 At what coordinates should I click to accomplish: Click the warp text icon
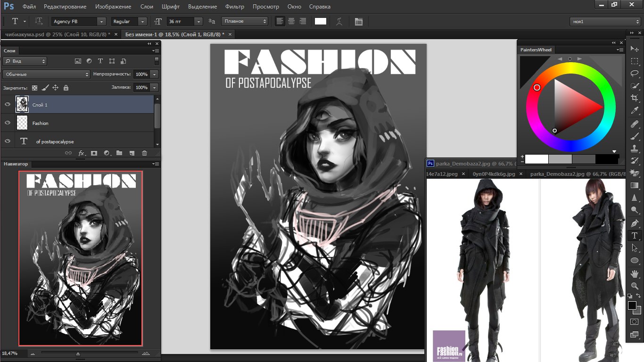tap(339, 21)
